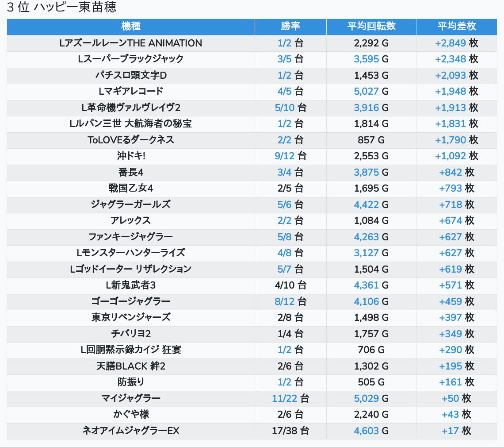Select the ToLOVEるダークネス machine name
Viewport: 504px width, 447px height.
(x=131, y=140)
